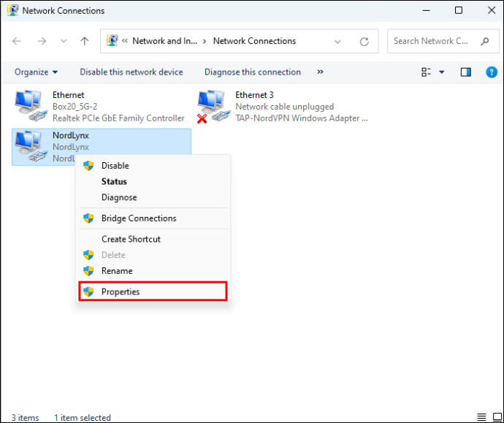Open the view options dropdown arrow
504x423 pixels.
click(x=442, y=72)
